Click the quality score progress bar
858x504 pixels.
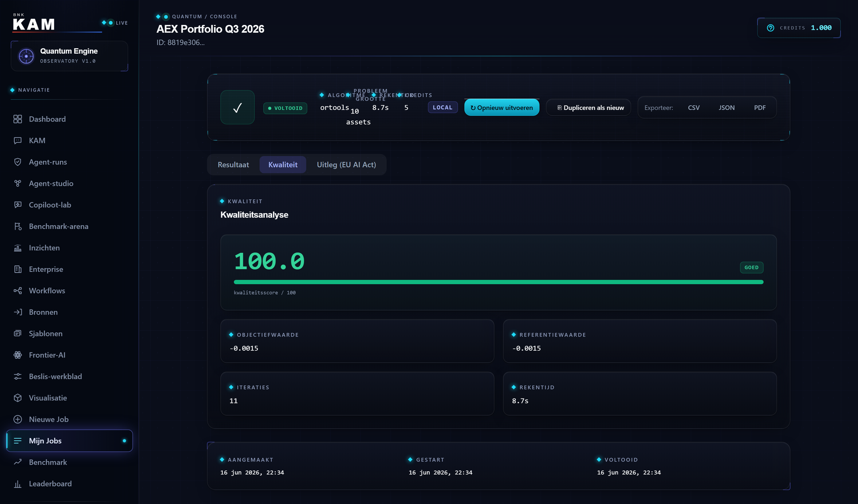pos(498,282)
